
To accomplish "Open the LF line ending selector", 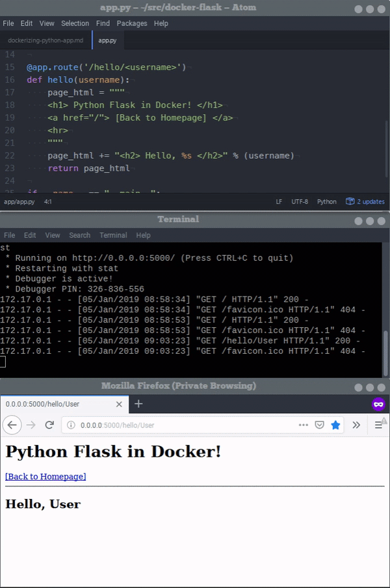I will (x=279, y=202).
